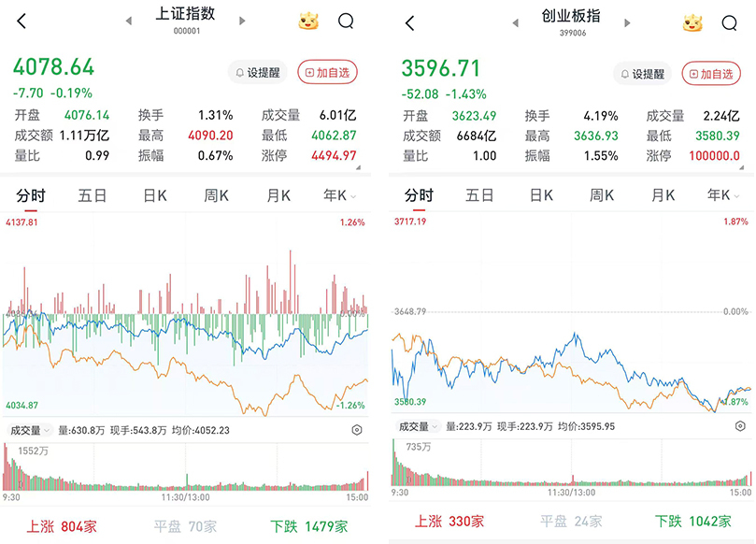
Task: Go back from the 上证指数 page
Action: click(22, 21)
